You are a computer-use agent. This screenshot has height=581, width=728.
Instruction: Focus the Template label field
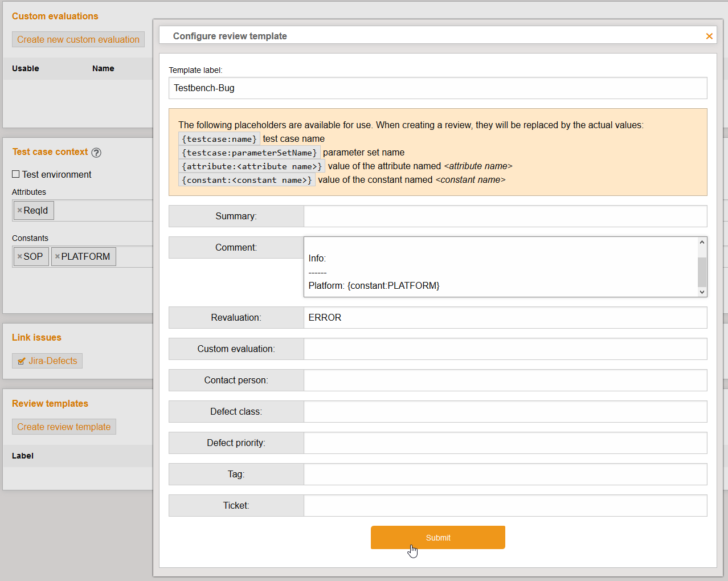[437, 88]
